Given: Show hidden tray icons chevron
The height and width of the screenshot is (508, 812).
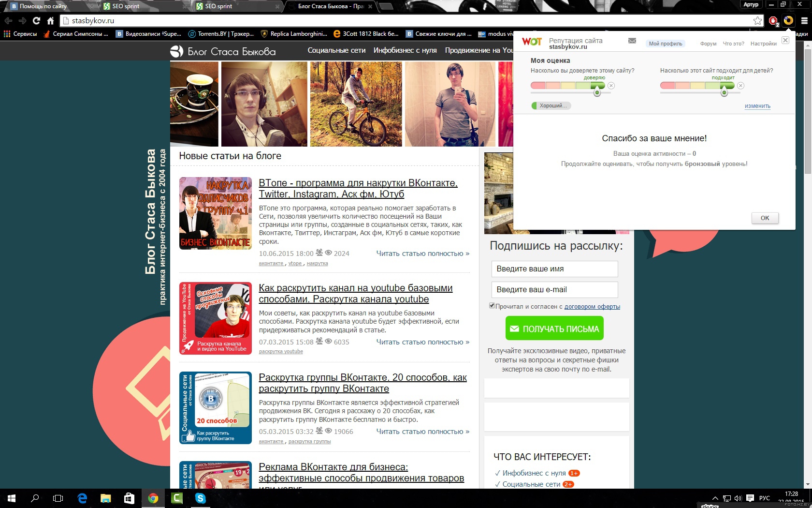Looking at the screenshot, I should click(715, 498).
